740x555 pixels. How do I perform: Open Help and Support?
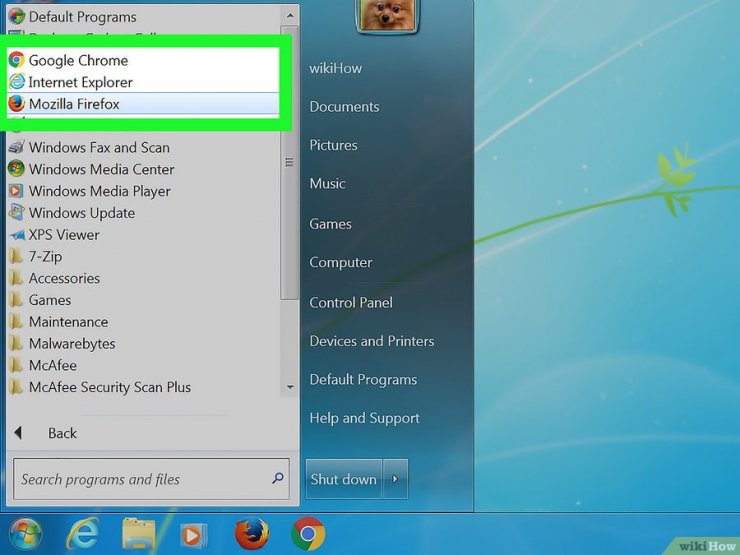tap(364, 418)
